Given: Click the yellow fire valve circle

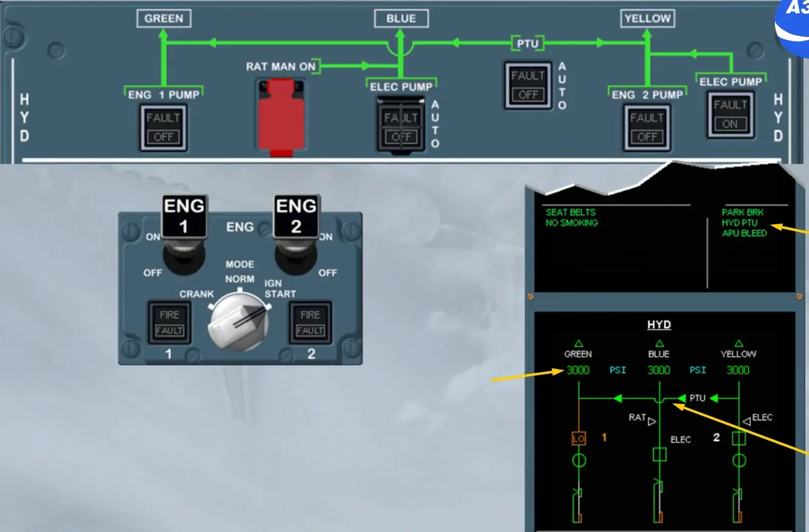Looking at the screenshot, I should [739, 461].
